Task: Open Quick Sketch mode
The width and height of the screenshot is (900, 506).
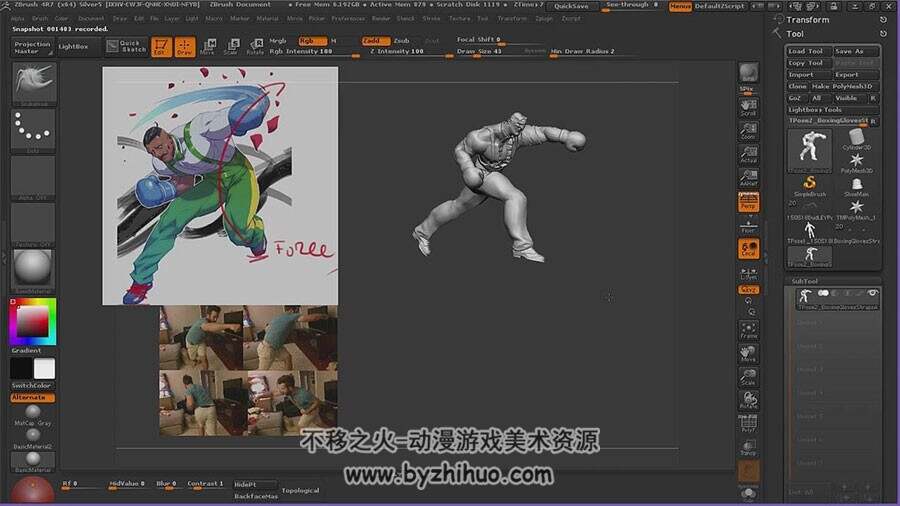Action: coord(127,46)
